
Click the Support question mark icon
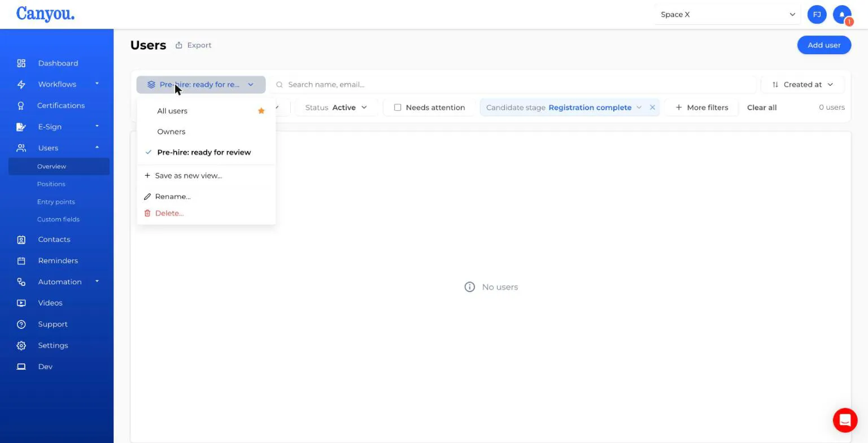[21, 324]
